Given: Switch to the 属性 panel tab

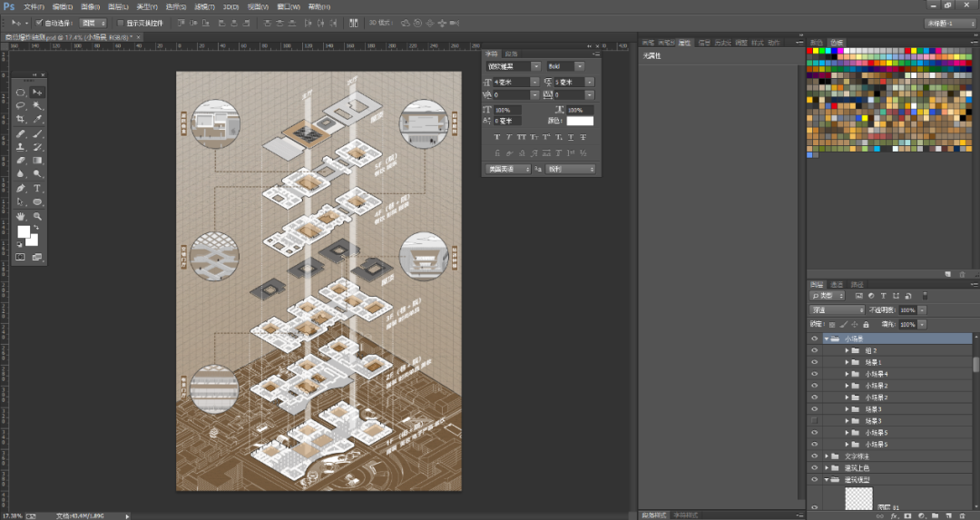Looking at the screenshot, I should click(684, 43).
